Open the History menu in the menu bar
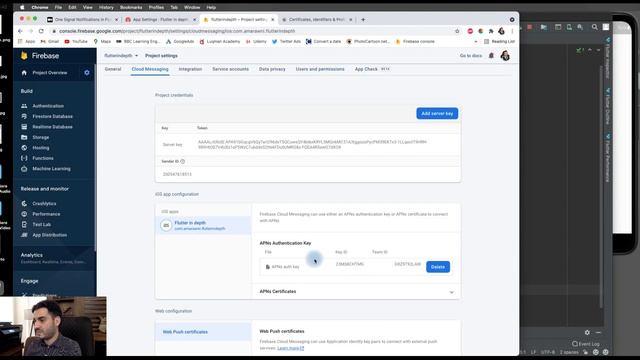The width and height of the screenshot is (640, 360). click(106, 7)
